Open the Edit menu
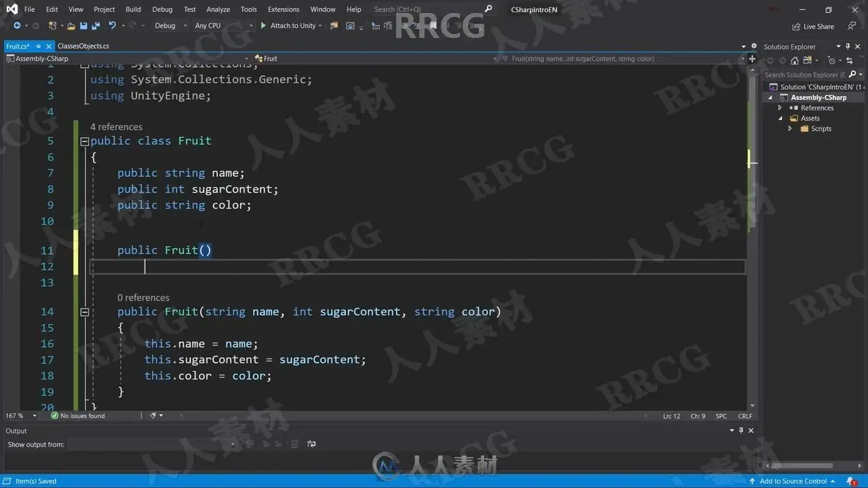 tap(52, 9)
